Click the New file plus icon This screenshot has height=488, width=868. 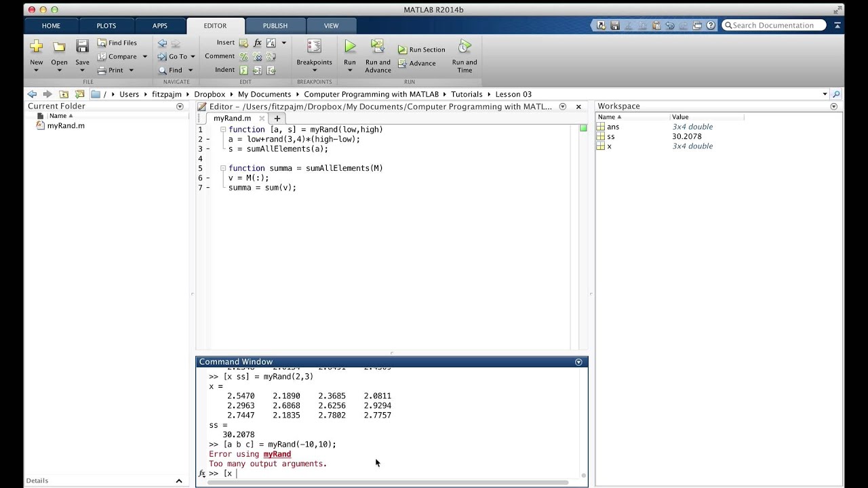(x=36, y=47)
